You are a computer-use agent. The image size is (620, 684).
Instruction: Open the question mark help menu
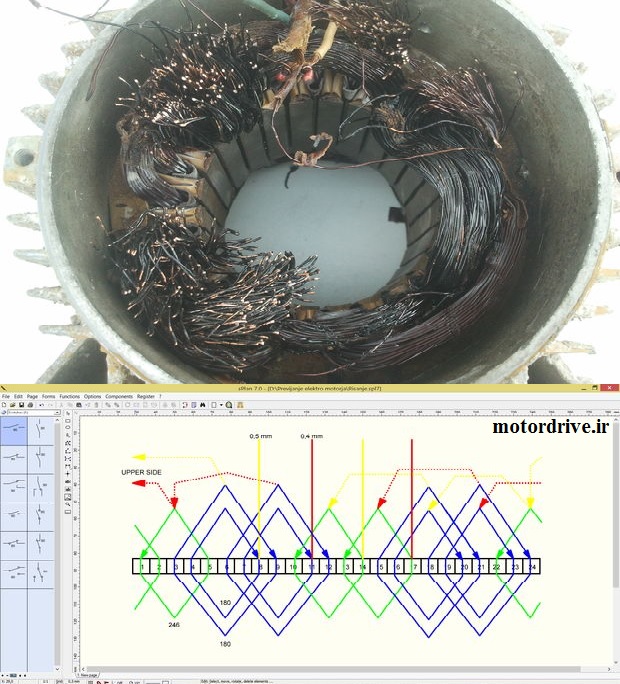(x=160, y=397)
